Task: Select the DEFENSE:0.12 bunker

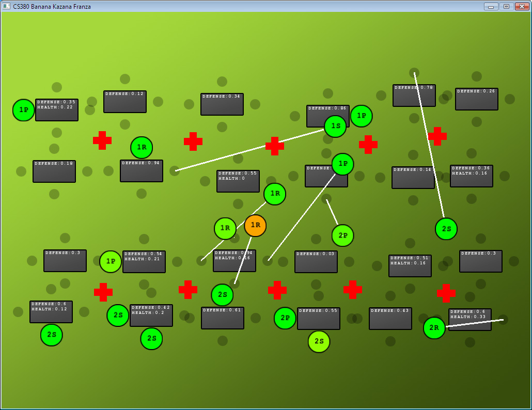Action: 125,102
